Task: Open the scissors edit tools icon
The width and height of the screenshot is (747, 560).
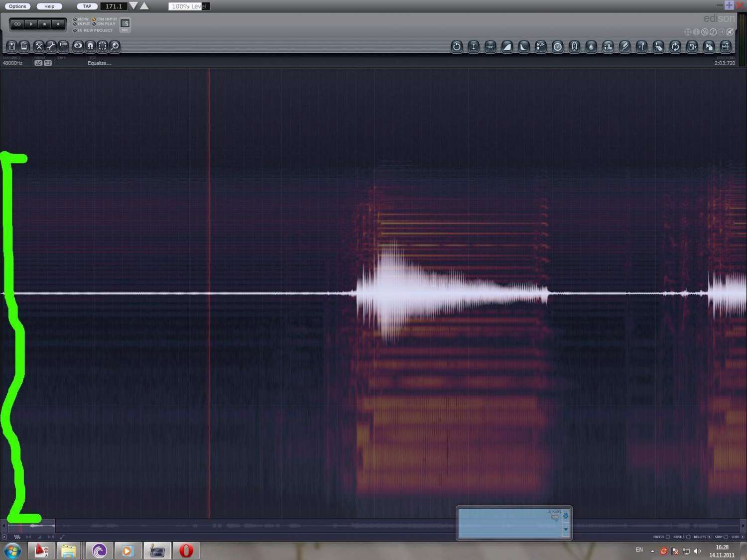Action: coord(39,46)
